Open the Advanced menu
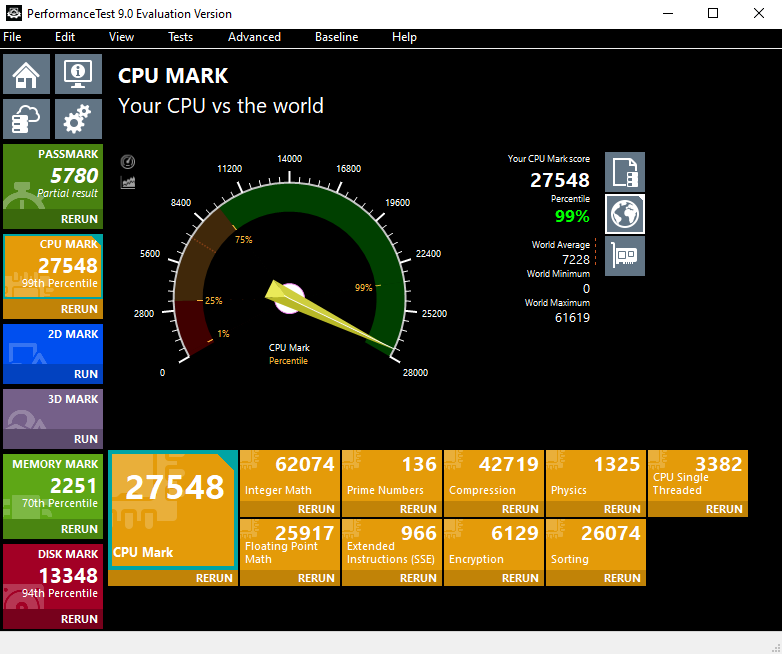Screen dimensions: 782x654 [x=254, y=37]
